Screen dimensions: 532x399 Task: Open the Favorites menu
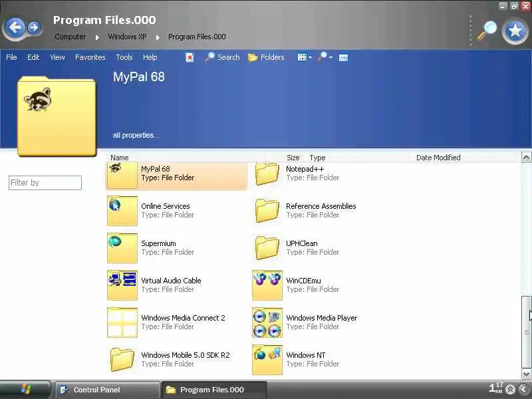90,57
